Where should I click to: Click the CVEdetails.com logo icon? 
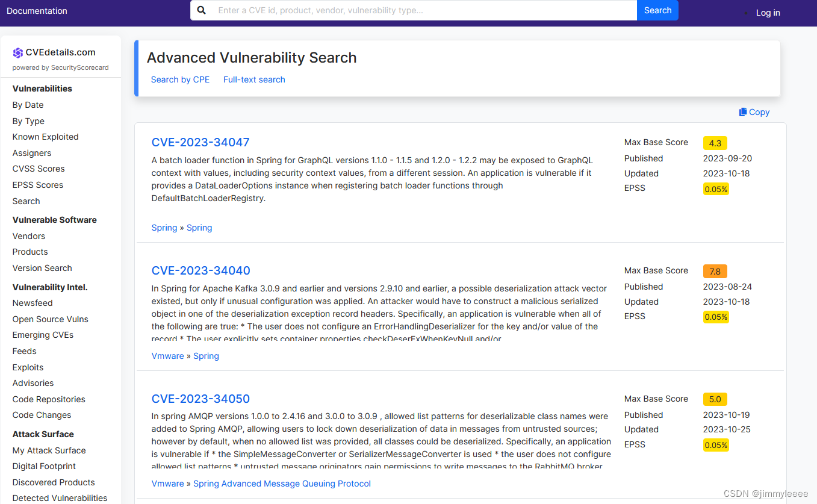pos(17,52)
